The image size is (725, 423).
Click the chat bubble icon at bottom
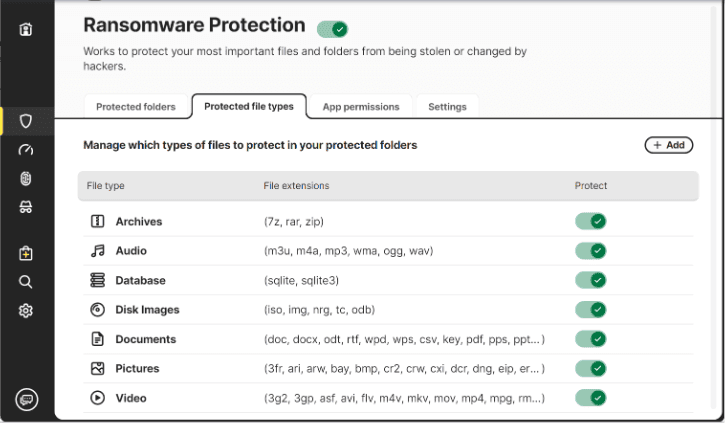(x=26, y=400)
